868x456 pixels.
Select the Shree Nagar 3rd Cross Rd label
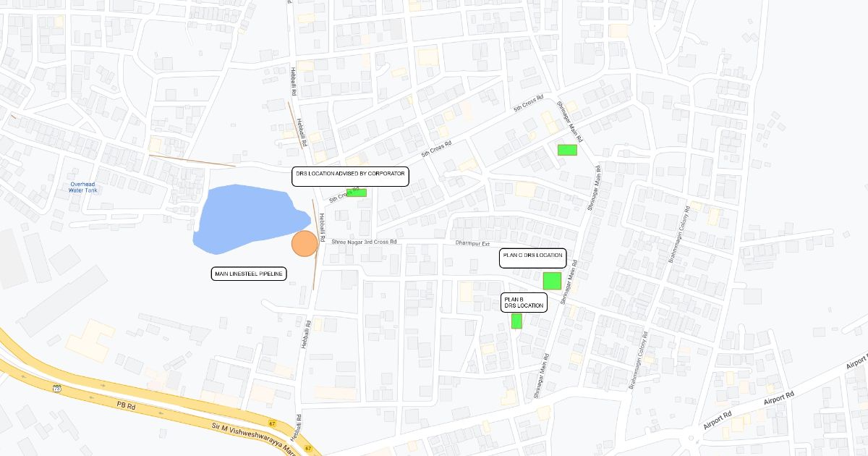364,242
